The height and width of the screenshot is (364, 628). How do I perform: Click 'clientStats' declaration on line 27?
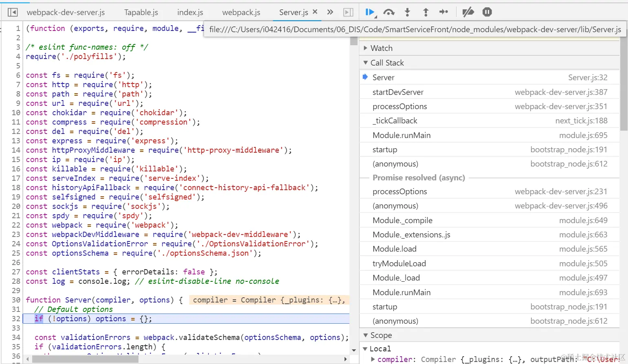[76, 272]
